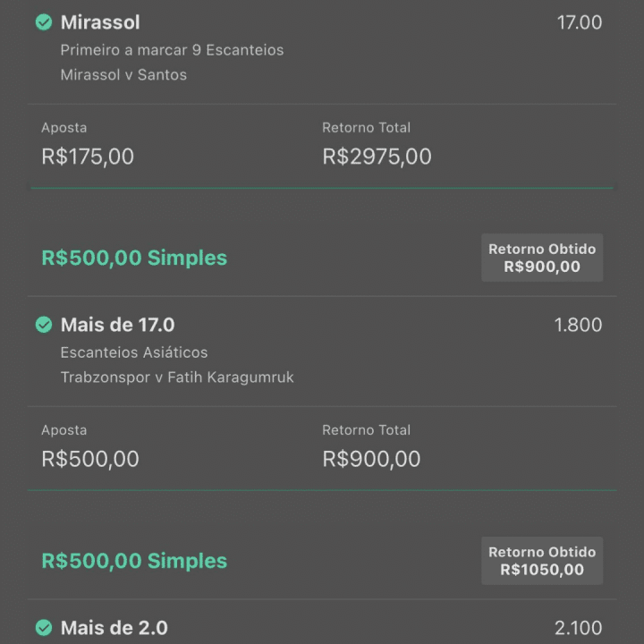644x644 pixels.
Task: Click the Retorno Obtido R$1050,00 badge
Action: point(542,561)
